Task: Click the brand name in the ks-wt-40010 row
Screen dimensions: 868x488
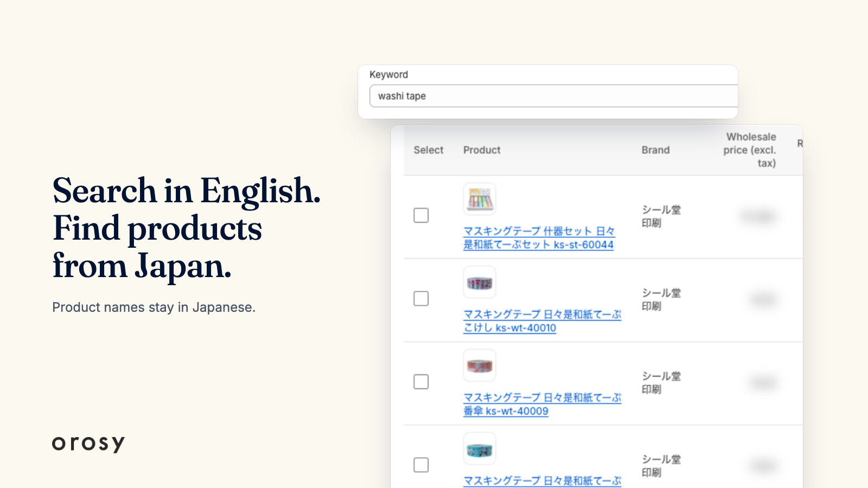Action: [x=661, y=299]
